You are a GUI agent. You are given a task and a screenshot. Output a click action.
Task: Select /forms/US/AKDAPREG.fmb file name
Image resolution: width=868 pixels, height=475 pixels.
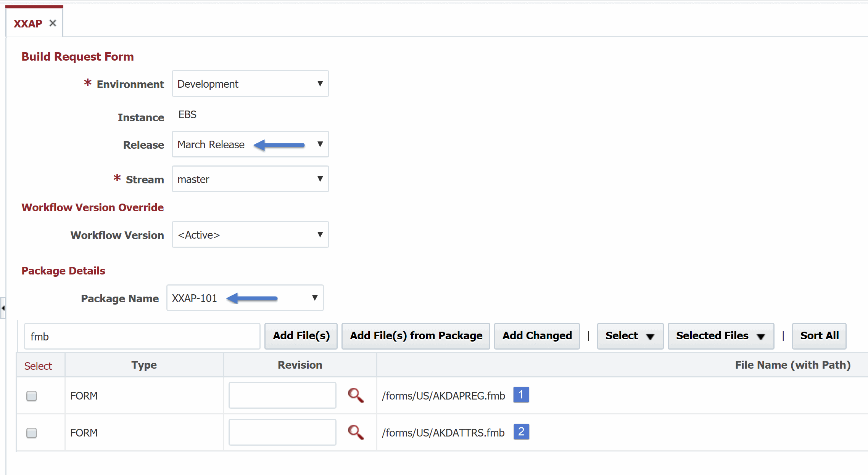click(x=443, y=396)
